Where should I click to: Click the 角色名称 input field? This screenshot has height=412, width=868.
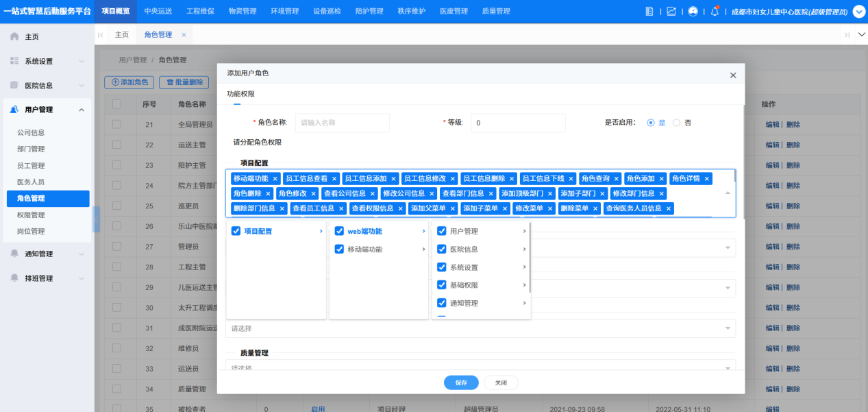click(x=342, y=123)
